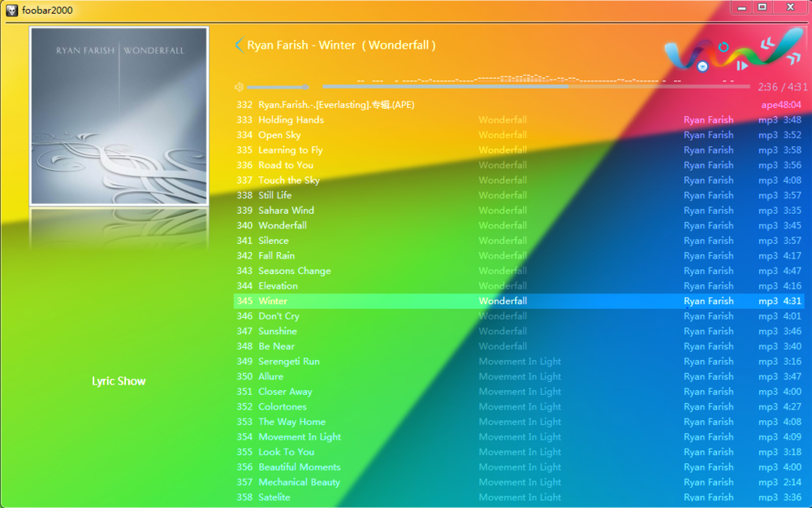Click the 2:14 duration of Mechanical Beauty
The width and height of the screenshot is (812, 508).
pos(793,482)
